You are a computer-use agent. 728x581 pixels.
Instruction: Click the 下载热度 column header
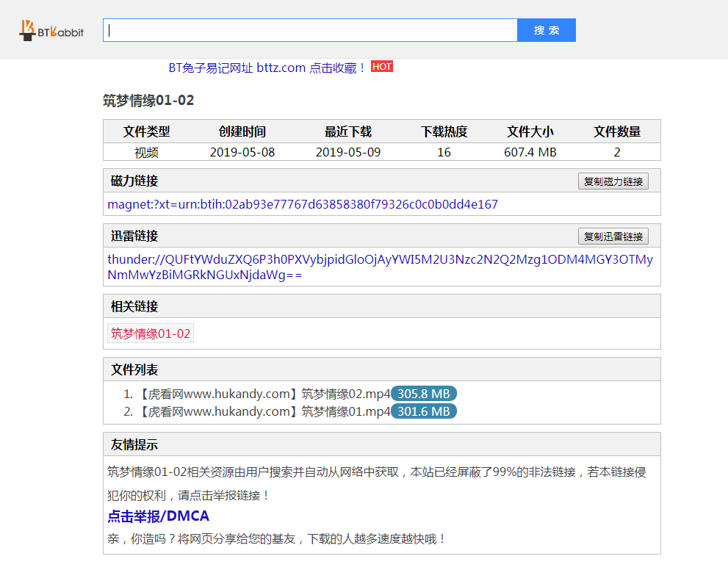[x=444, y=132]
